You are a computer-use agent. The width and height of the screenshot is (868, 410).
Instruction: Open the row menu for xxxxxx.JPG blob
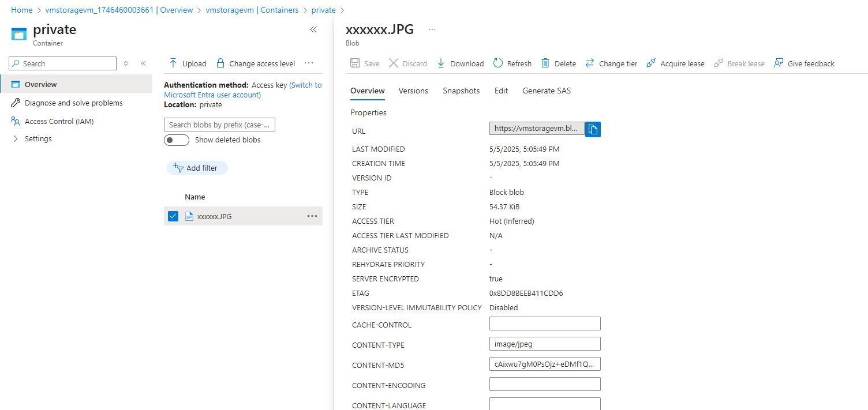point(312,216)
